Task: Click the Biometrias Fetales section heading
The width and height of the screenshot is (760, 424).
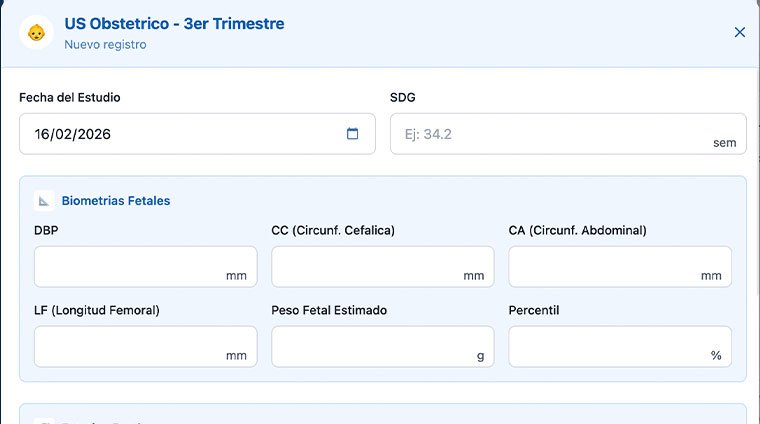Action: click(x=116, y=201)
